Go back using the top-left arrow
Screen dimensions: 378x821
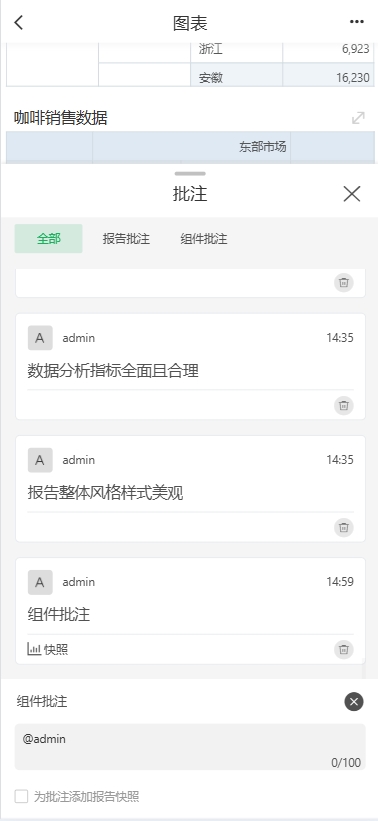click(x=19, y=23)
